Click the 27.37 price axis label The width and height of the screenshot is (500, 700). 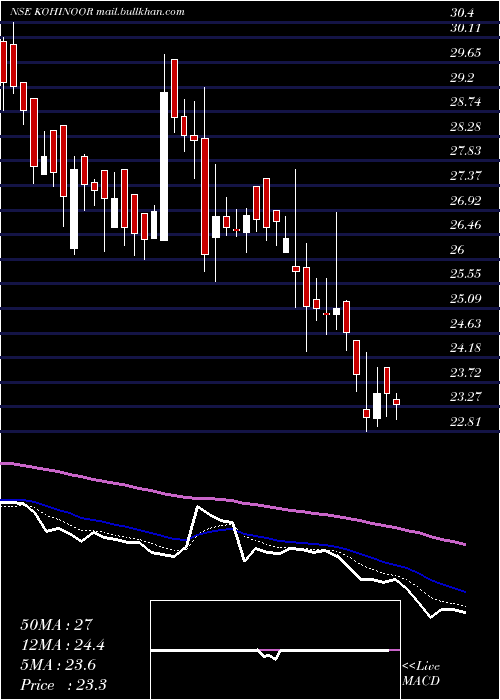tap(466, 176)
